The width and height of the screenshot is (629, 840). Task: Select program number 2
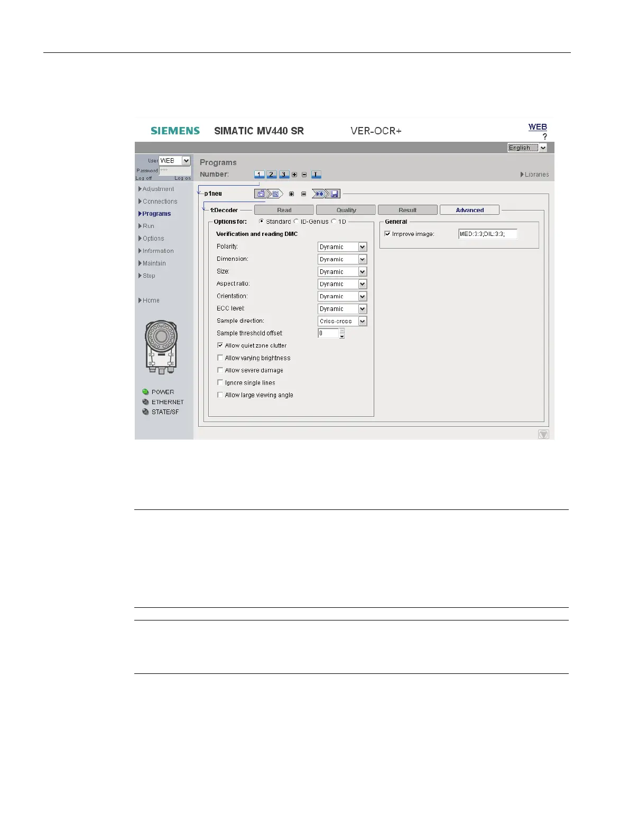click(271, 175)
